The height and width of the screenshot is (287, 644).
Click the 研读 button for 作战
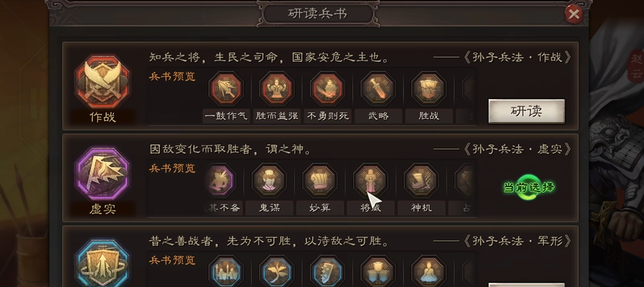point(527,111)
